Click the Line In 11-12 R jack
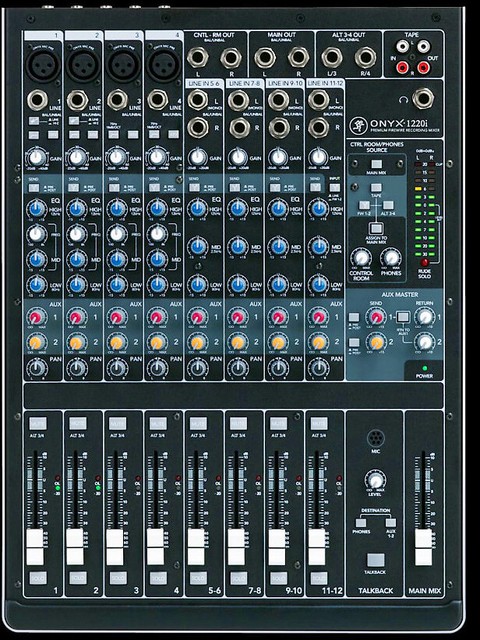The width and height of the screenshot is (480, 640). pos(319,128)
